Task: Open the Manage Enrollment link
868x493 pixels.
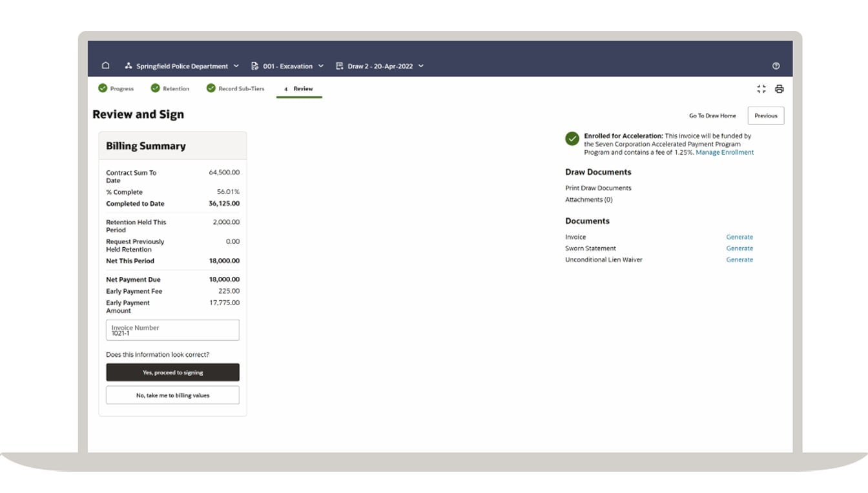Action: click(725, 152)
